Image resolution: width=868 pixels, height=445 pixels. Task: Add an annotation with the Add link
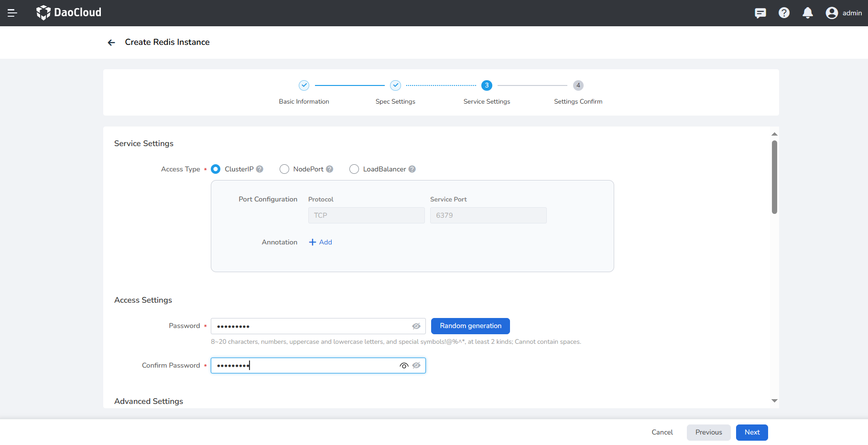tap(321, 242)
